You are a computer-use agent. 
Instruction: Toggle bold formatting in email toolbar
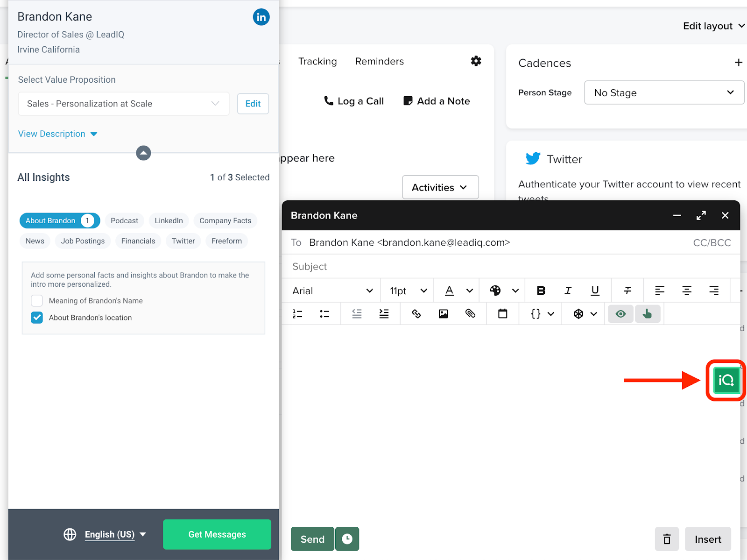541,291
